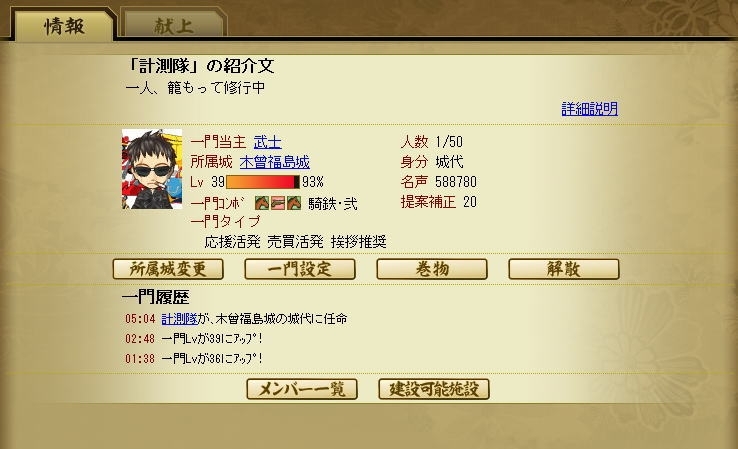Open the 武士 clan leader link
This screenshot has height=449, width=738.
[267, 142]
